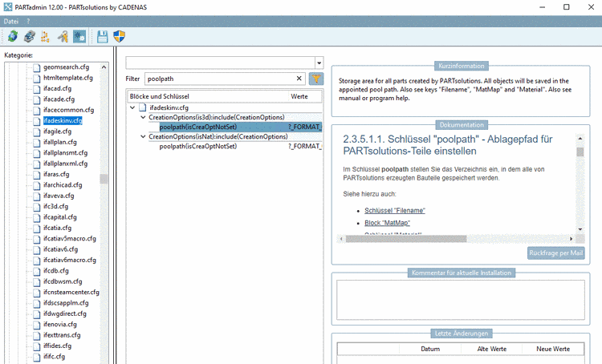Select htmltemplate.cfg in the category list
Image resolution: width=602 pixels, height=364 pixels.
[68, 78]
